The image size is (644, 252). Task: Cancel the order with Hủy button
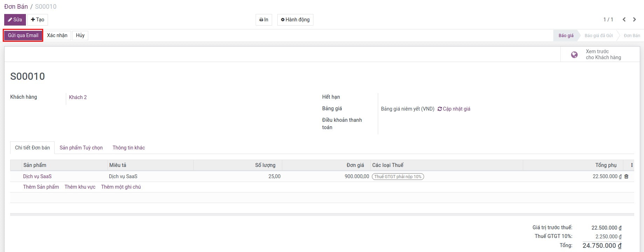(x=80, y=35)
